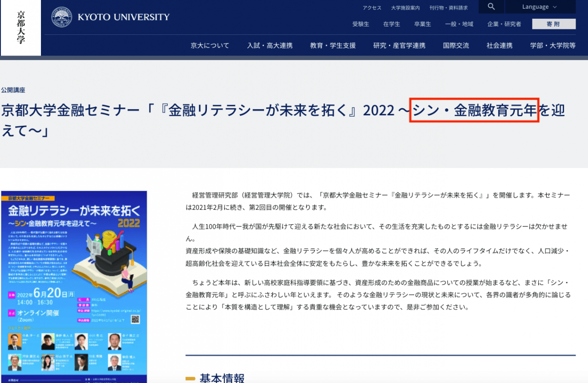Click the paragraph beginning ちょうど本年は

click(378, 294)
